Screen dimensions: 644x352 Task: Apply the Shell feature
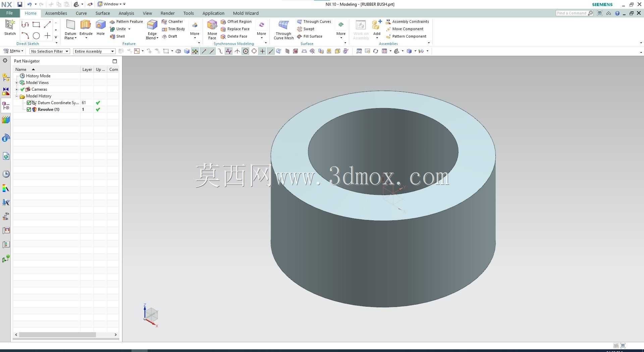(x=117, y=36)
